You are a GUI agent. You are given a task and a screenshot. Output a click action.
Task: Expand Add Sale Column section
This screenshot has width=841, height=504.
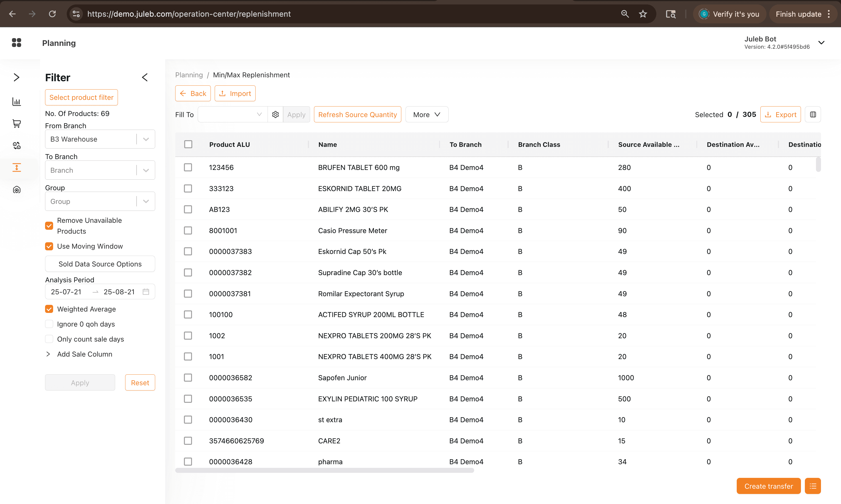(x=79, y=354)
